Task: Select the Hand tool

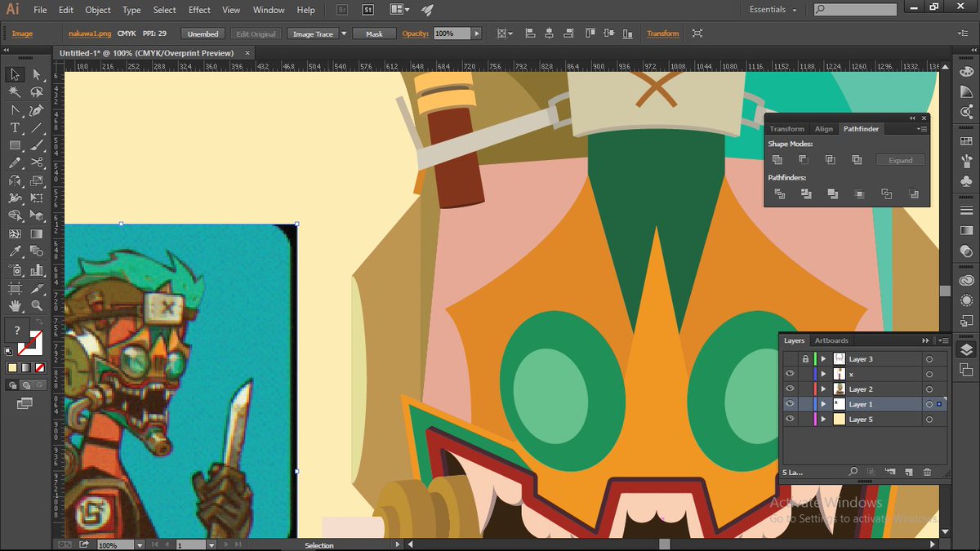Action: click(x=15, y=306)
